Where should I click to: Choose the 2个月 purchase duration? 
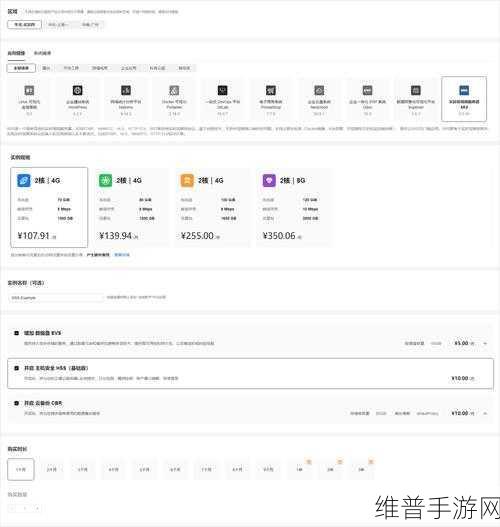pyautogui.click(x=51, y=470)
